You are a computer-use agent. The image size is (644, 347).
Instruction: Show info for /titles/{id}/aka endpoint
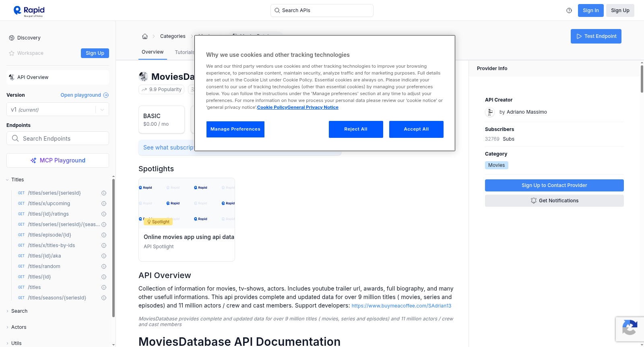click(104, 256)
